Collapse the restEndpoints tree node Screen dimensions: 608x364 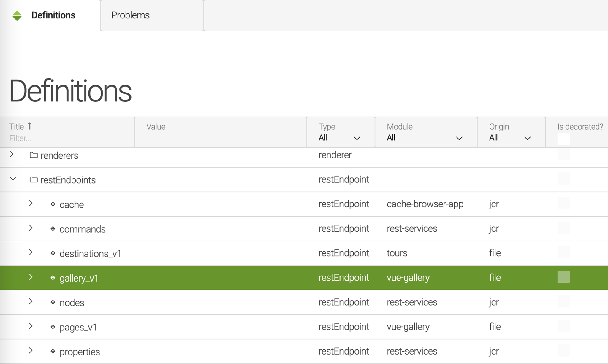click(13, 179)
